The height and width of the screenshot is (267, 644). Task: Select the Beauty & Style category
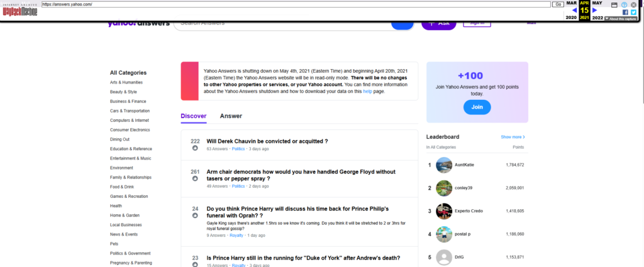[123, 92]
